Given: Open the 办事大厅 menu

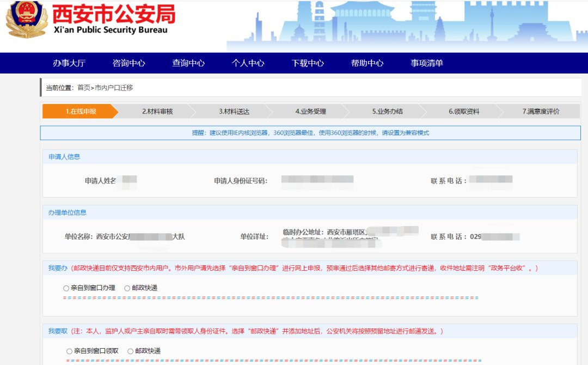Looking at the screenshot, I should [x=69, y=63].
